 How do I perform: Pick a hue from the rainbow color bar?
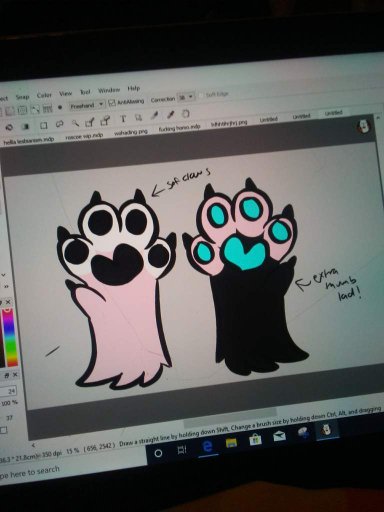tap(10, 337)
